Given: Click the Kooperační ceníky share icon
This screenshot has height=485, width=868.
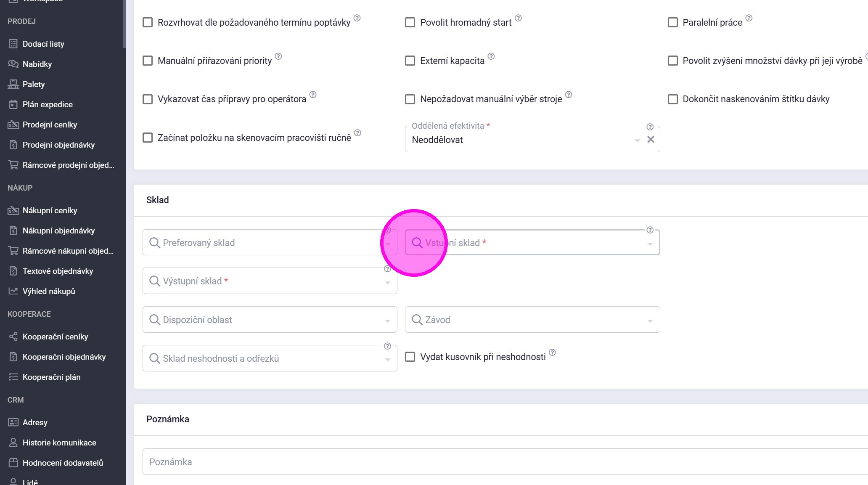Looking at the screenshot, I should tap(13, 337).
